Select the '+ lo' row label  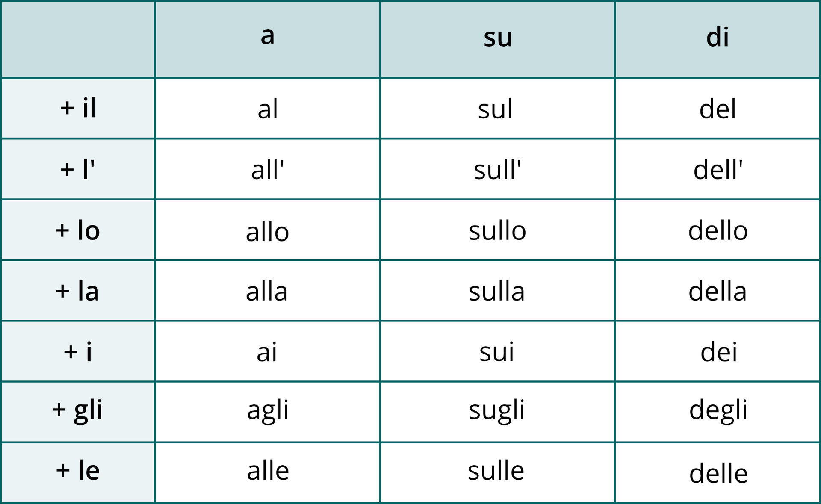coord(78,230)
